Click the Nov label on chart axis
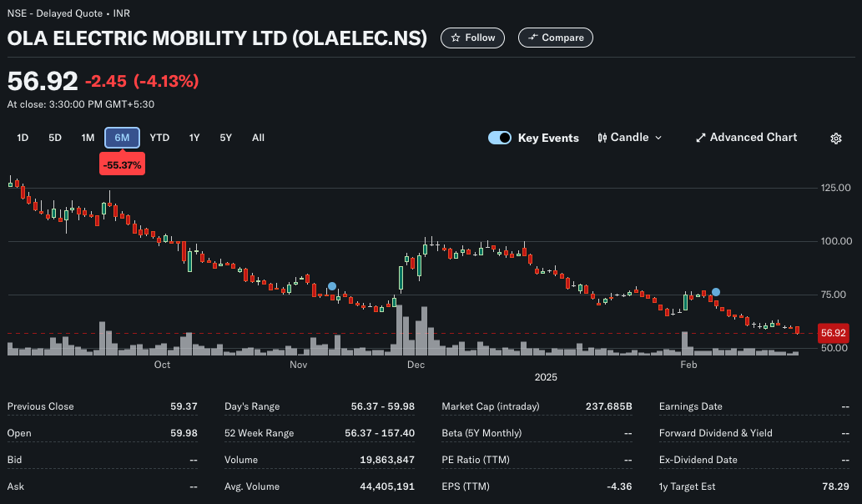The height and width of the screenshot is (504, 862). [x=299, y=365]
